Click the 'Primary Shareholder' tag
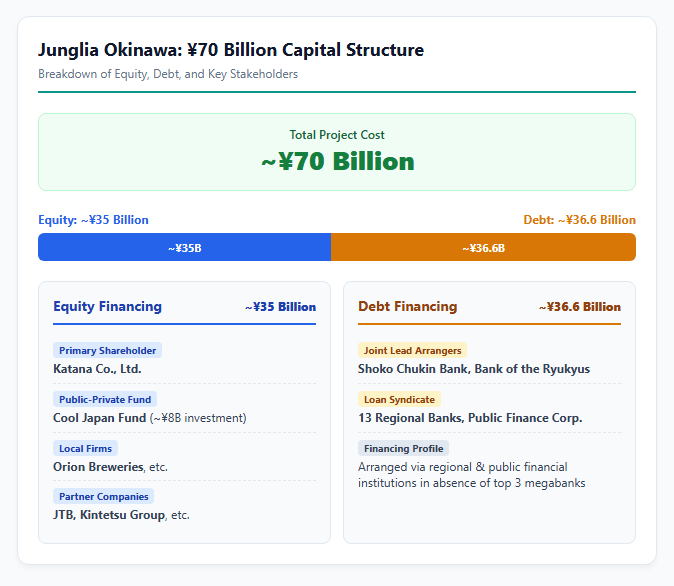The width and height of the screenshot is (674, 586). click(x=107, y=350)
